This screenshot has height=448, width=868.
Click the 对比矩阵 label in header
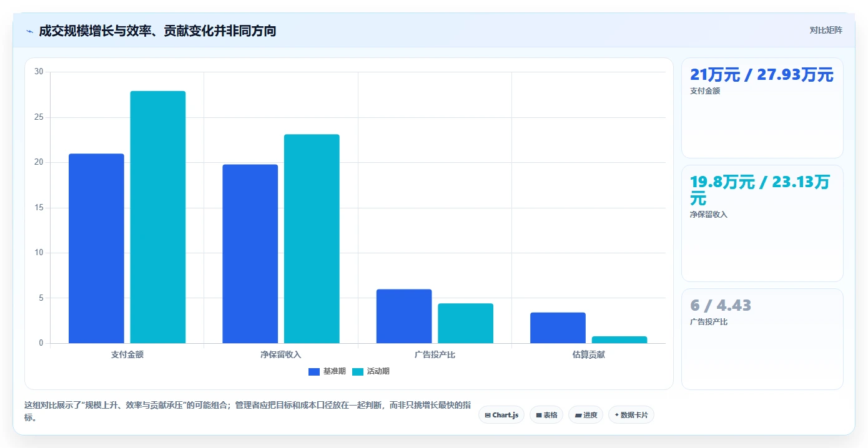tap(826, 30)
